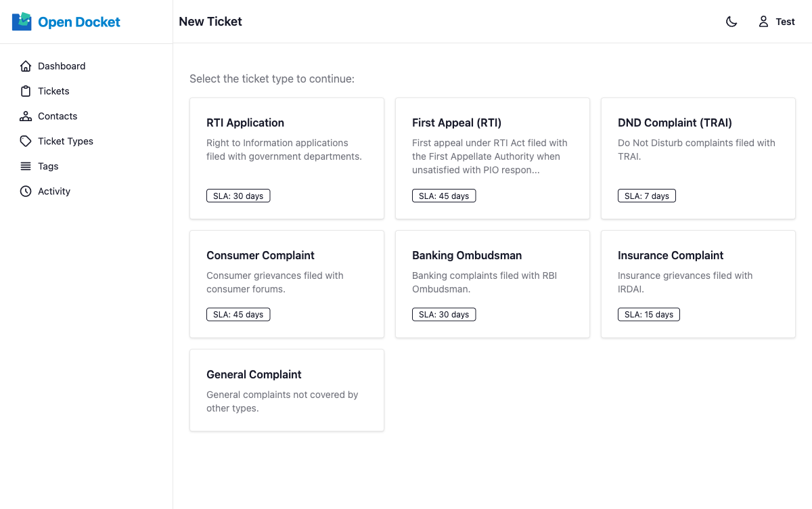Open the Banking Ombudsman ticket type
Image resolution: width=812 pixels, height=509 pixels.
(x=492, y=284)
